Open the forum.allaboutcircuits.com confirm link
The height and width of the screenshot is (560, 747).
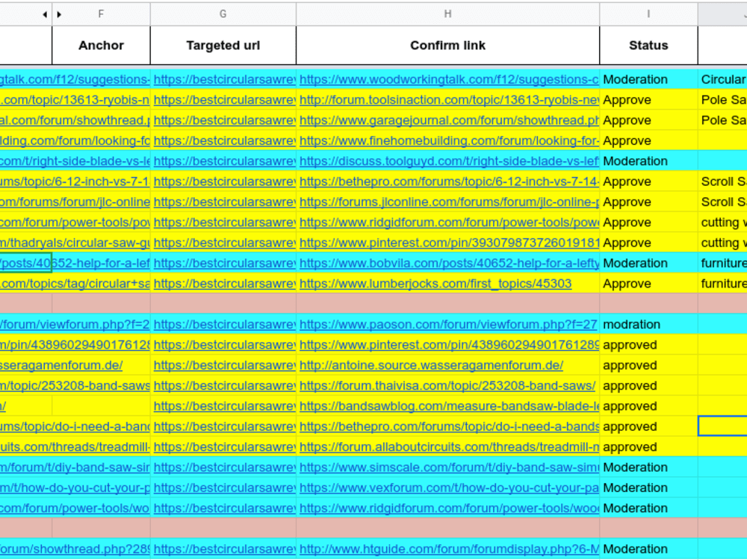pos(449,447)
